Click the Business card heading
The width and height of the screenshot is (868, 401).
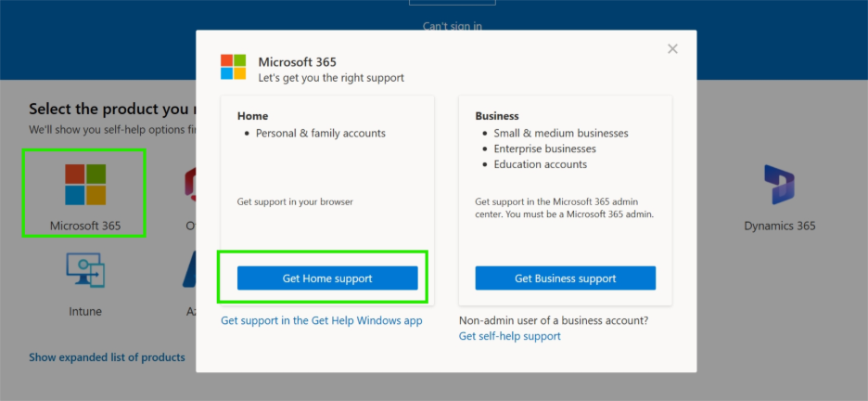point(497,116)
